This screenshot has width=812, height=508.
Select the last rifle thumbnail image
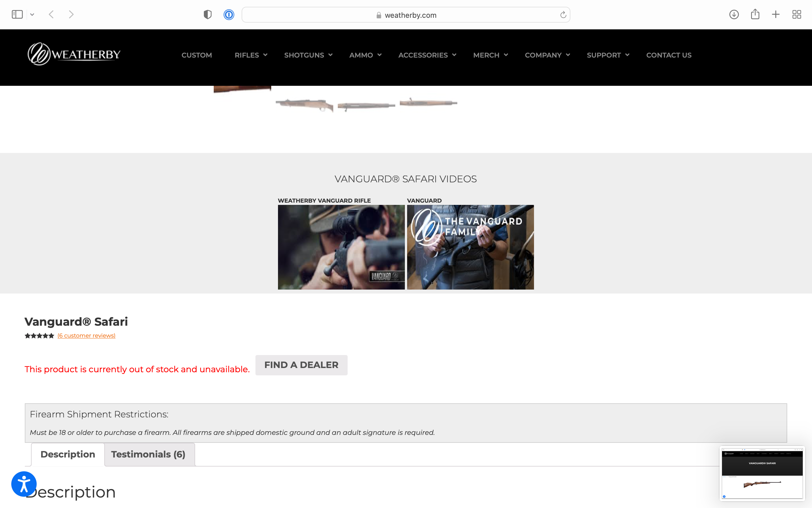429,102
